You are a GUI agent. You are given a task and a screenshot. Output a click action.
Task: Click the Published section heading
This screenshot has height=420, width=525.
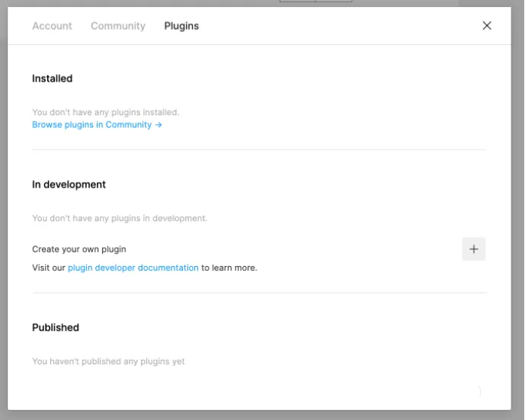(x=56, y=328)
